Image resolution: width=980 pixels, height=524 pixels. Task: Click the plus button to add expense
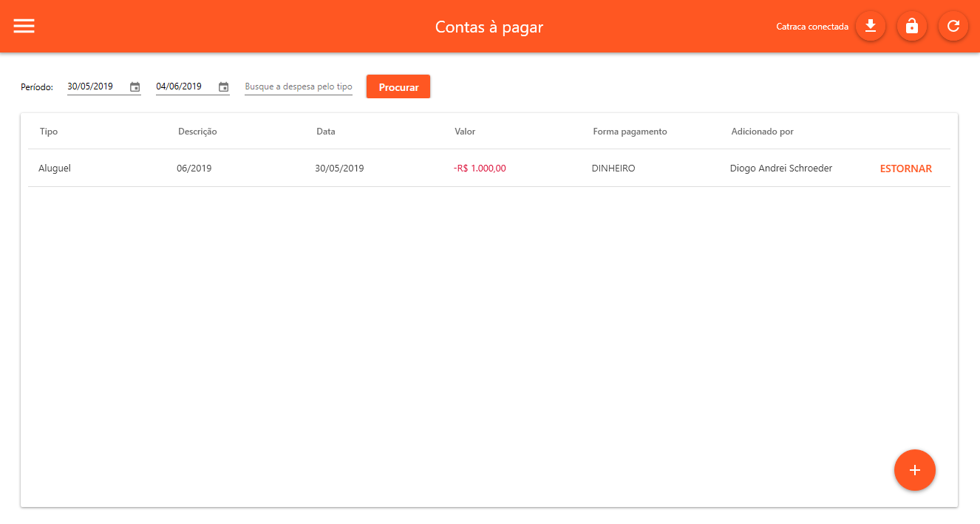[x=914, y=470]
